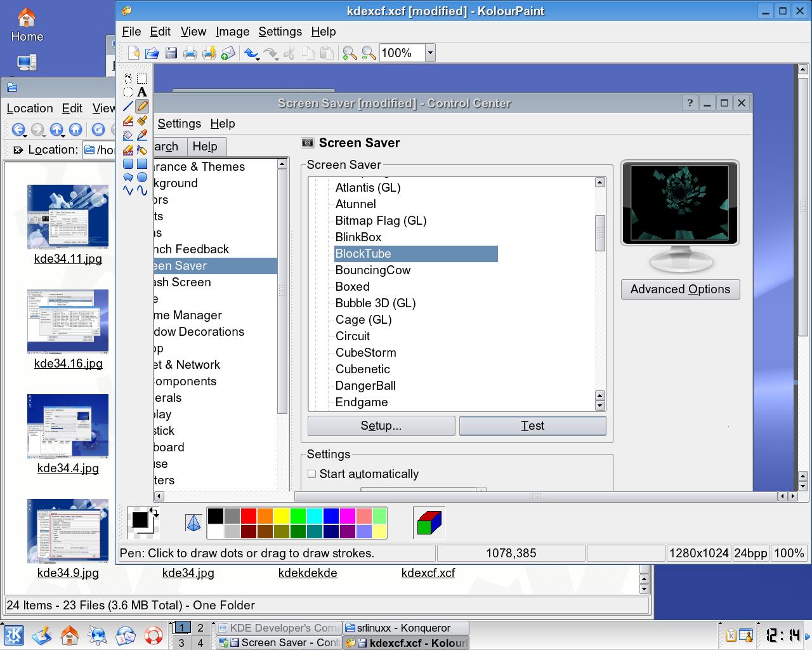Viewport: 812px width, 650px height.
Task: Open the Image menu
Action: pos(232,31)
